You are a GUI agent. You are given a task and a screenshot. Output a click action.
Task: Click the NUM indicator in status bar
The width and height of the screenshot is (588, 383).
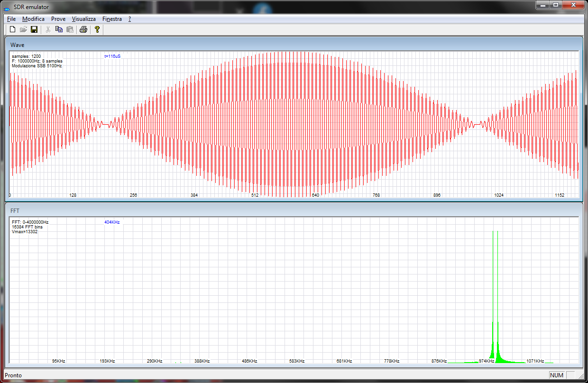click(556, 375)
